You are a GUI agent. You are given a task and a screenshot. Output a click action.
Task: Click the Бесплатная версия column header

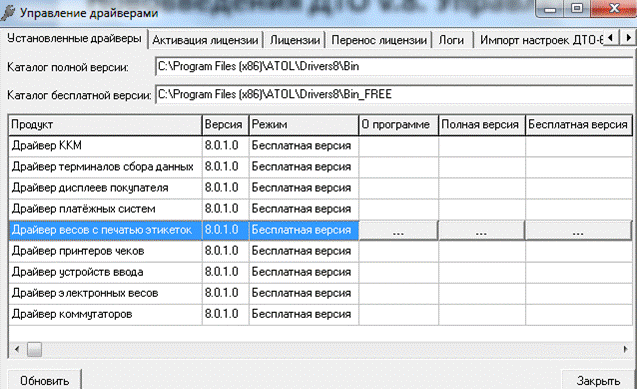click(578, 125)
